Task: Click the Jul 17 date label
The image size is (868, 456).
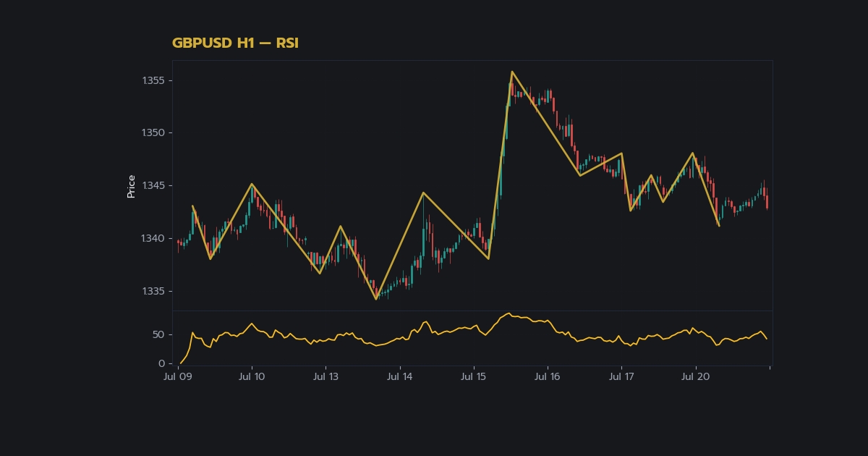Action: [x=621, y=377]
